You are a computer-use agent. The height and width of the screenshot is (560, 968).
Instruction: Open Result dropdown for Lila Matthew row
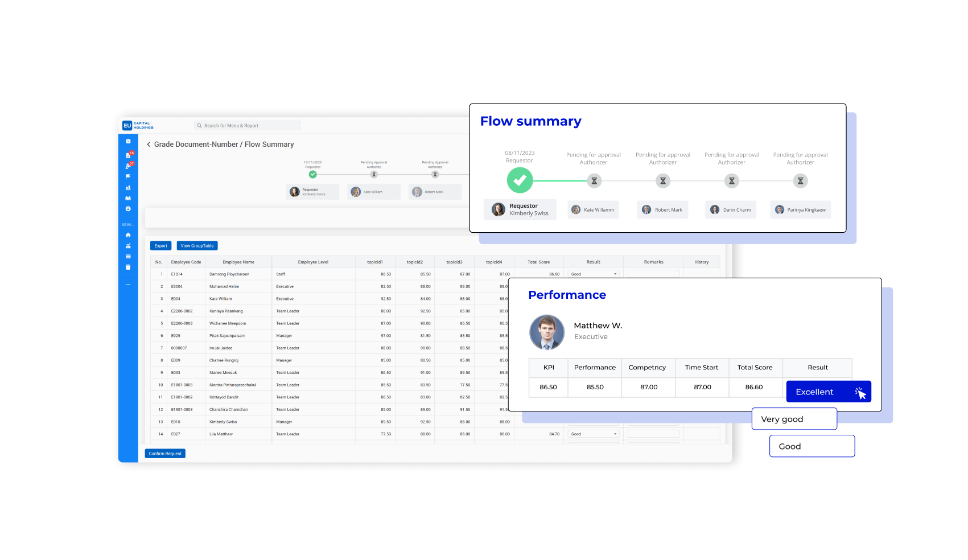tap(594, 434)
